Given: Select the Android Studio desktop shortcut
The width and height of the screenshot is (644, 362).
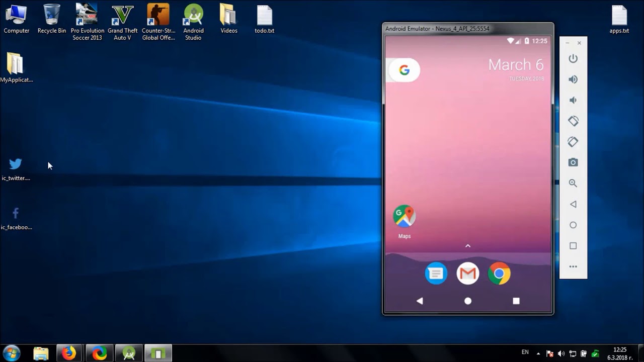Looking at the screenshot, I should (x=193, y=22).
